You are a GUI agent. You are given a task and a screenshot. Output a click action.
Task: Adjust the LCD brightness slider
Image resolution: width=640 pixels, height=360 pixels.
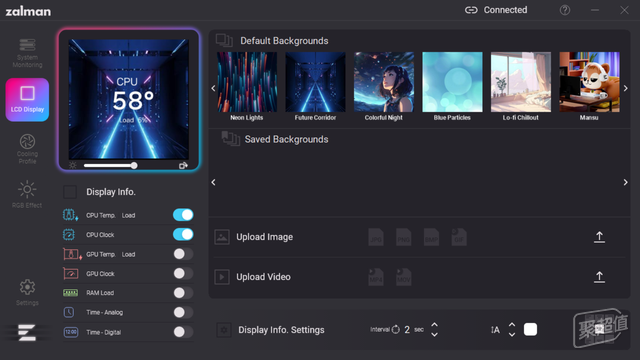pyautogui.click(x=110, y=165)
